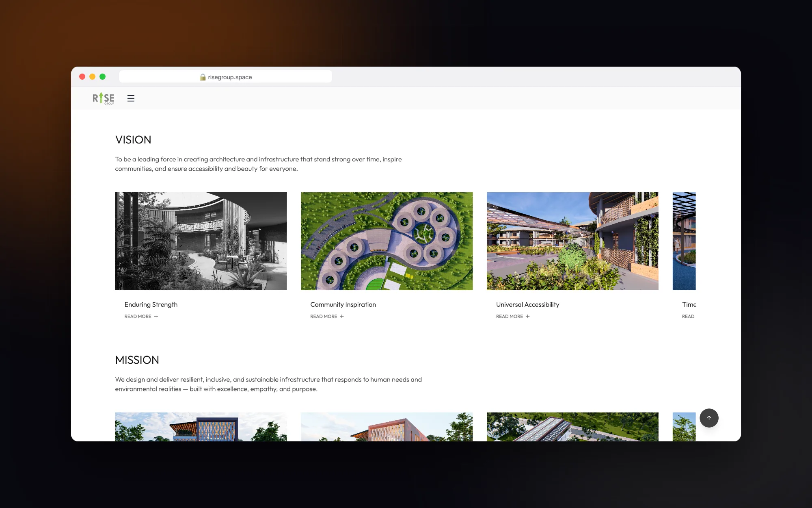Click the VISION heading
Screen dimensions: 812x508
[133, 140]
